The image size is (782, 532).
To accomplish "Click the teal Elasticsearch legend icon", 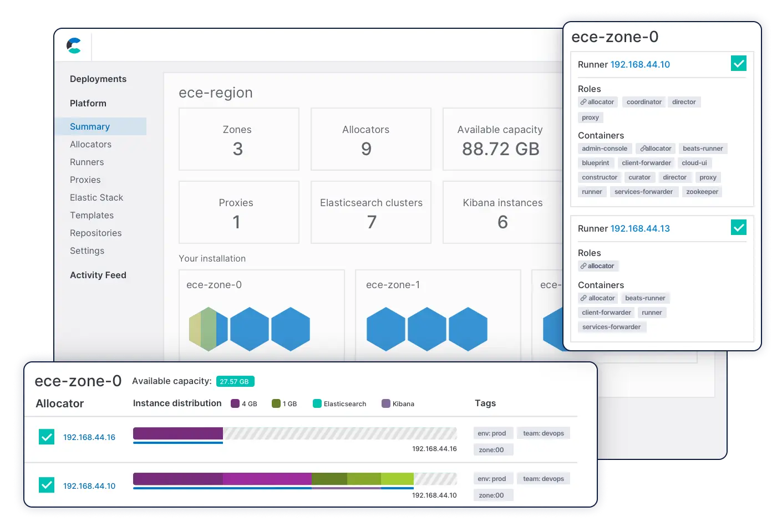I will (x=317, y=403).
